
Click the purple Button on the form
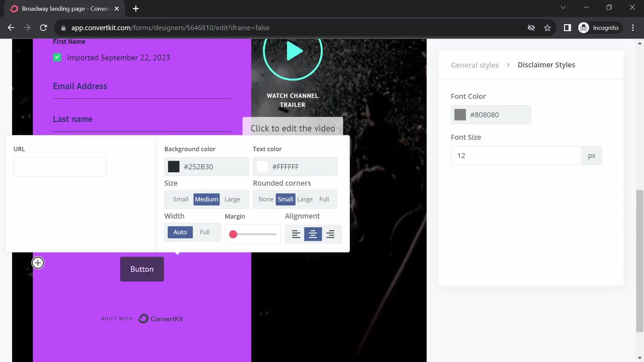tap(142, 269)
